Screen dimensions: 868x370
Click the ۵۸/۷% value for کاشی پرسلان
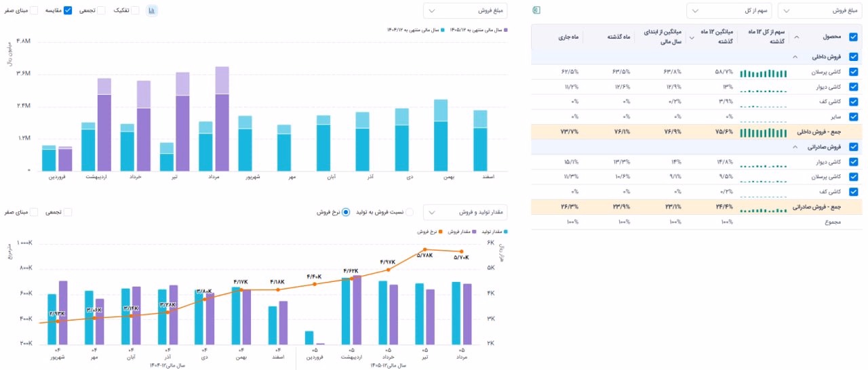(725, 72)
